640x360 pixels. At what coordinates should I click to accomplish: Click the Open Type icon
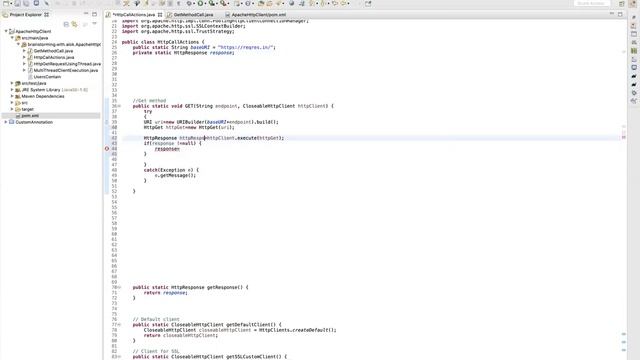click(x=261, y=3)
